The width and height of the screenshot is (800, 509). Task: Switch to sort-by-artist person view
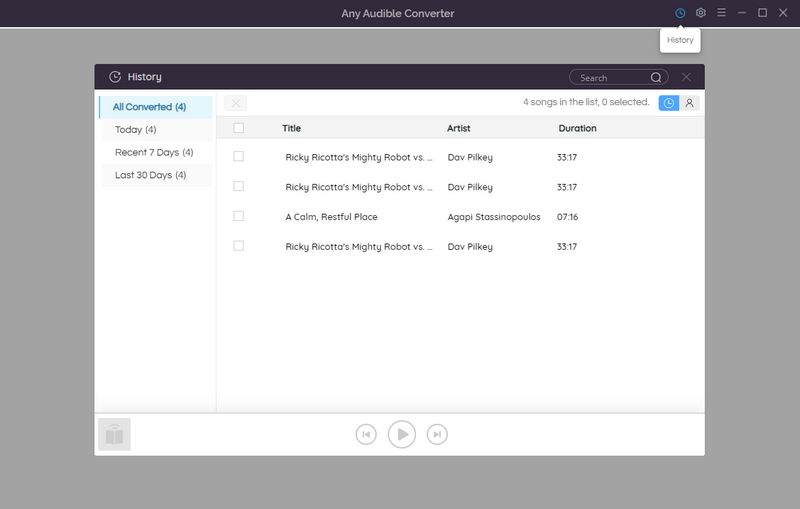(x=689, y=103)
